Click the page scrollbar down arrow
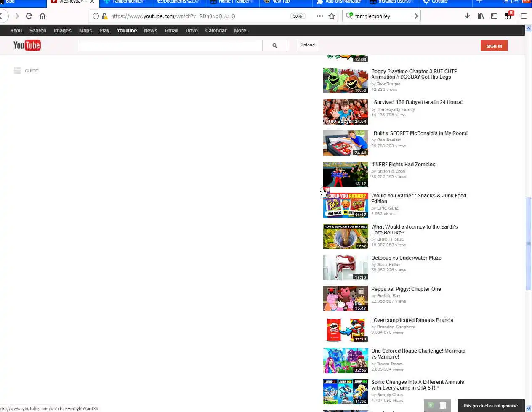Image resolution: width=532 pixels, height=412 pixels. pyautogui.click(x=528, y=408)
